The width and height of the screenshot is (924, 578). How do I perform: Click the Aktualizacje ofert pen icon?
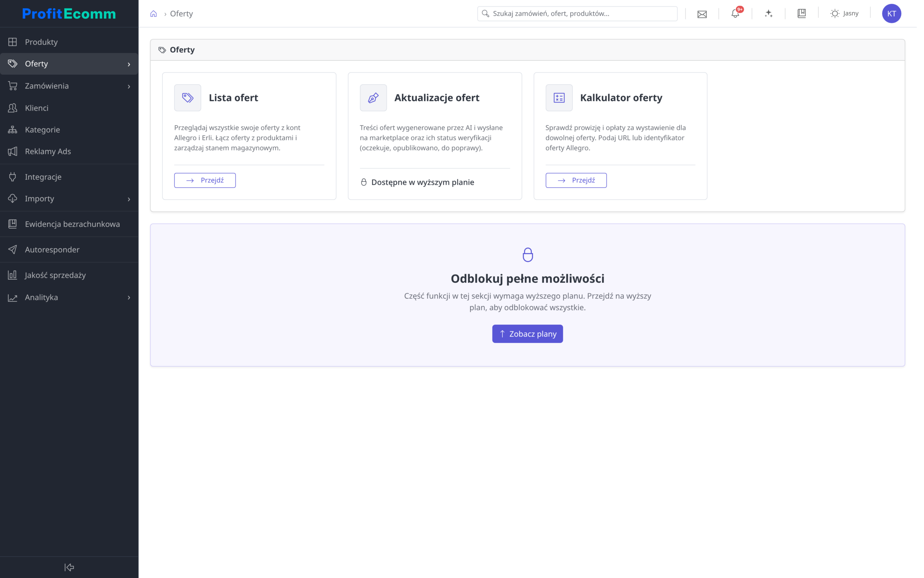[373, 98]
